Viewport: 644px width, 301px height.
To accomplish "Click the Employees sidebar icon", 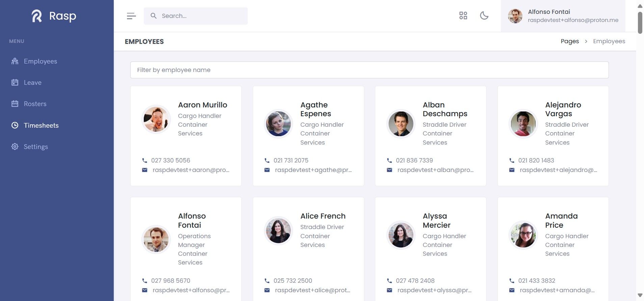I will point(15,61).
